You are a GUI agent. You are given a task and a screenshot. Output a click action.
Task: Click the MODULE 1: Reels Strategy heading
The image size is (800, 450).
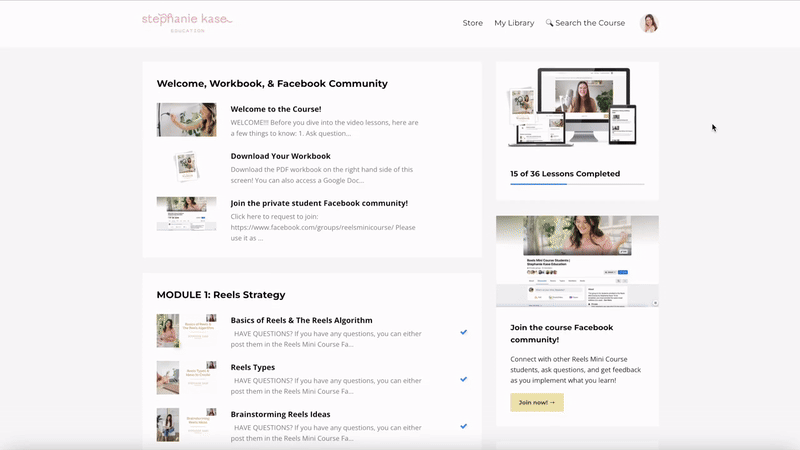click(x=221, y=295)
